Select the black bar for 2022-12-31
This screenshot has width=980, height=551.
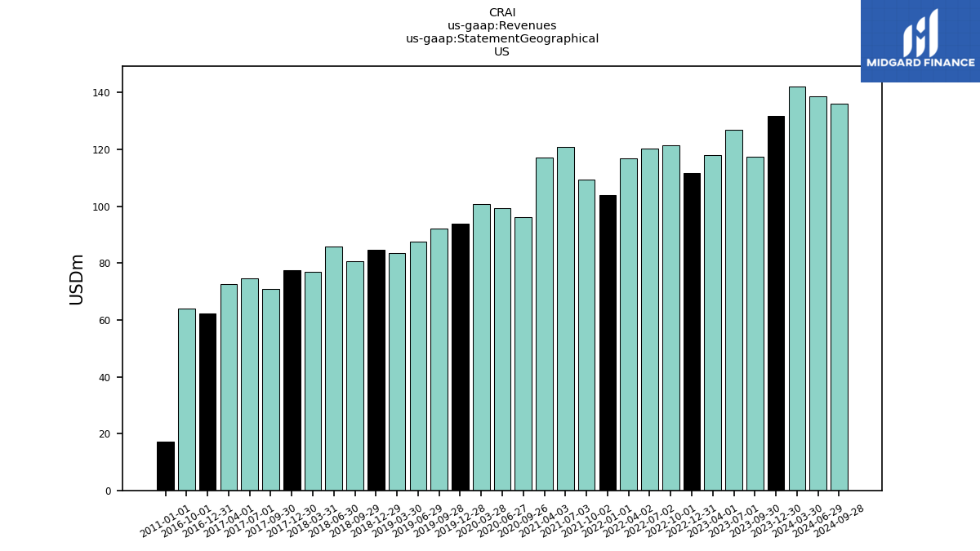click(x=692, y=331)
